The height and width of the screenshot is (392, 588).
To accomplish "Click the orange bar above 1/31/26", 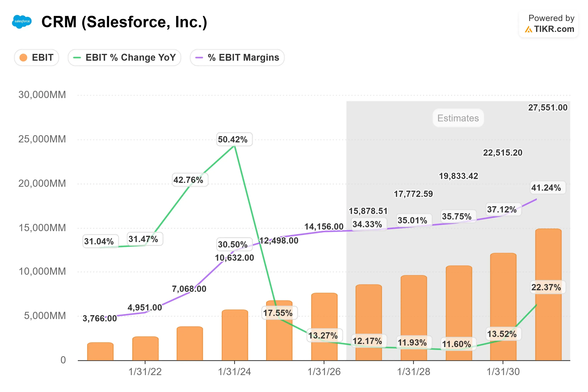I will (x=324, y=327).
